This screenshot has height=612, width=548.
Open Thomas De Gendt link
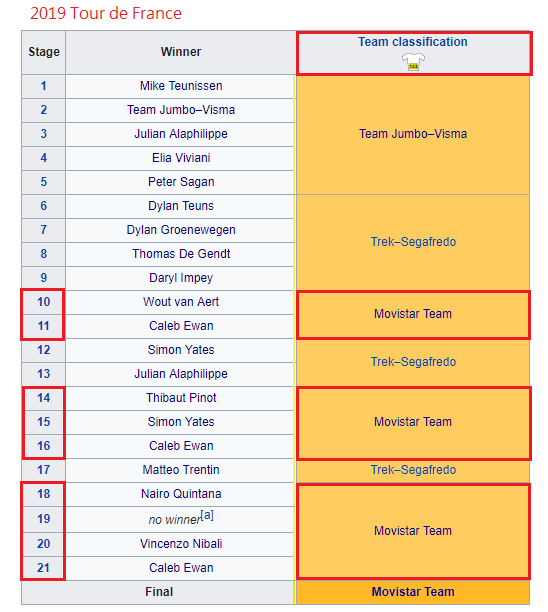181,254
